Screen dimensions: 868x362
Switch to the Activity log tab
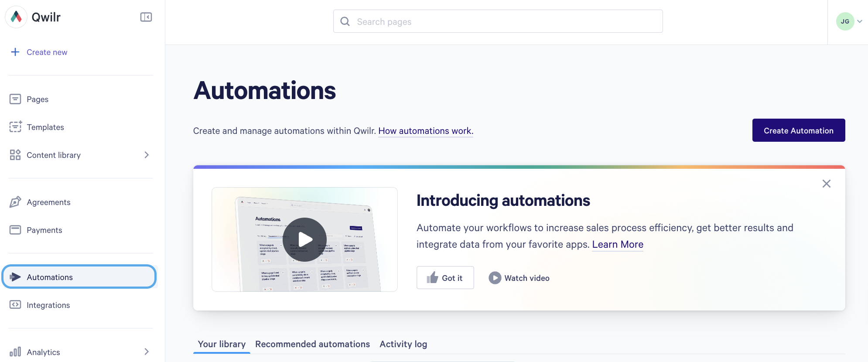(403, 344)
